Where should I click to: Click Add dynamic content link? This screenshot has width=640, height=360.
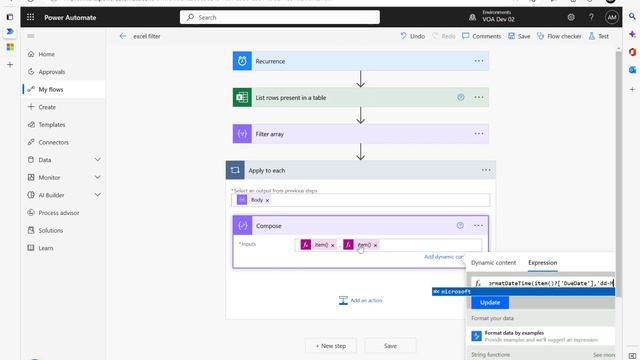pos(444,257)
